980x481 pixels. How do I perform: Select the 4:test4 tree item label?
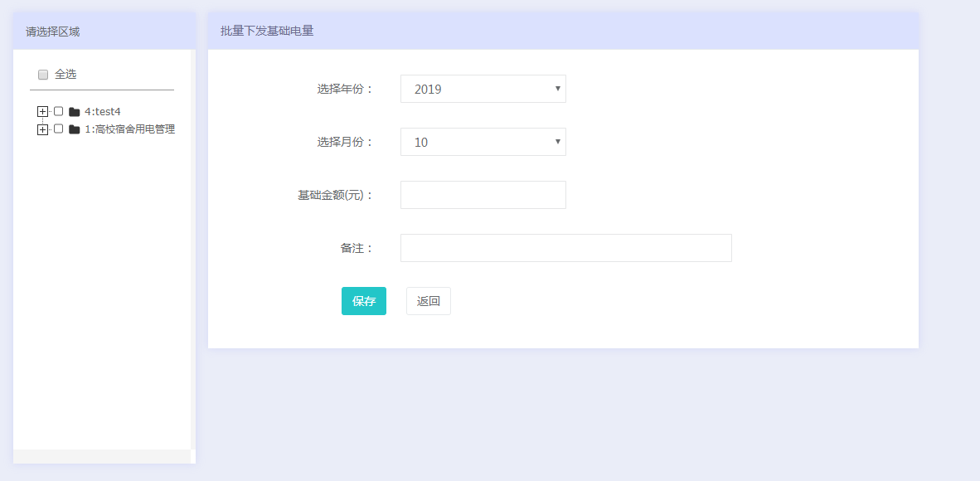click(103, 112)
